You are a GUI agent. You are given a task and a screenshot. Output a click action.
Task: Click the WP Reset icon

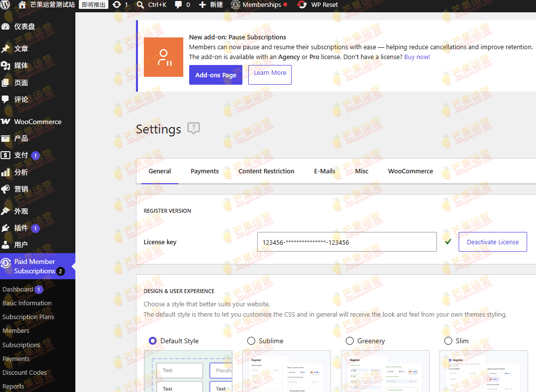[x=302, y=5]
